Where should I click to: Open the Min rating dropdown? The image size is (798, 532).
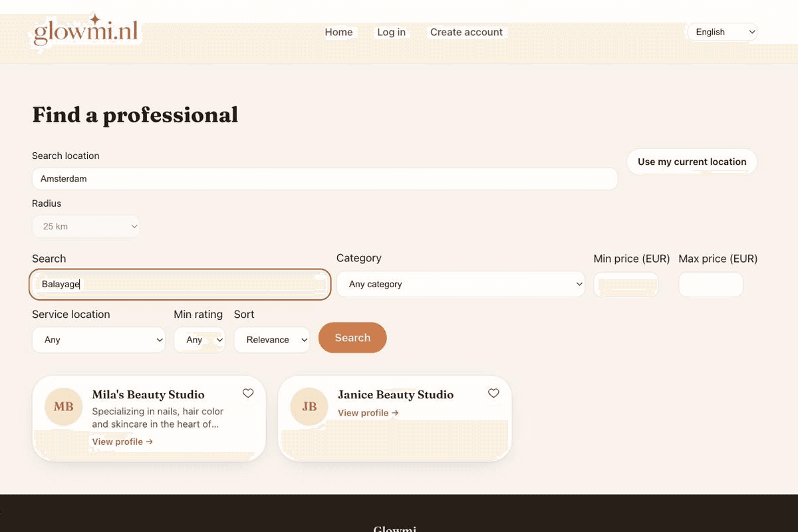coord(199,340)
